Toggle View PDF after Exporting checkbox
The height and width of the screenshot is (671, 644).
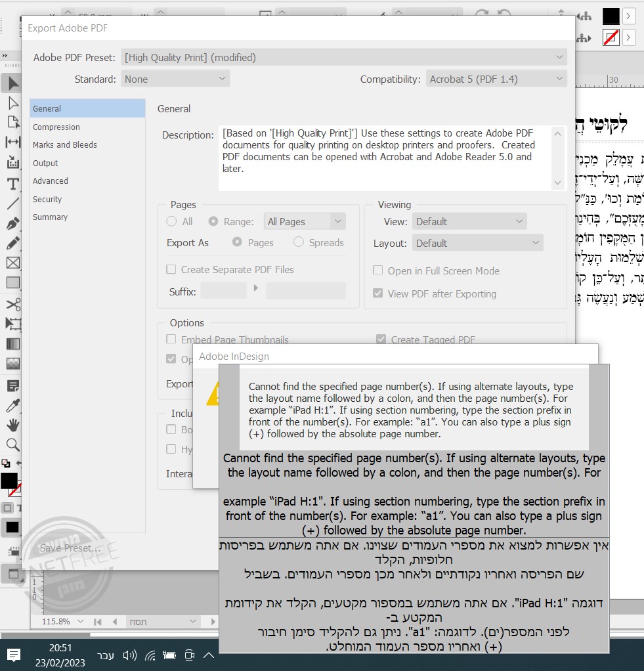pyautogui.click(x=378, y=293)
